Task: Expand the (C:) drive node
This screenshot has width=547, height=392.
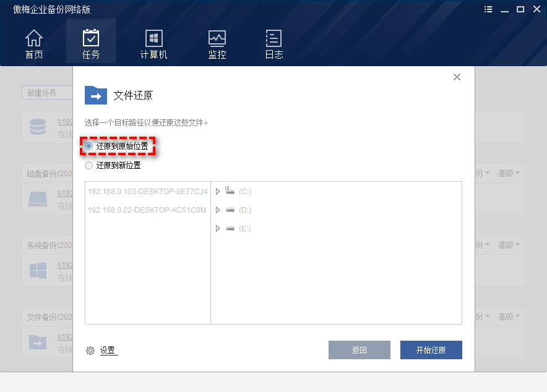Action: click(x=218, y=192)
